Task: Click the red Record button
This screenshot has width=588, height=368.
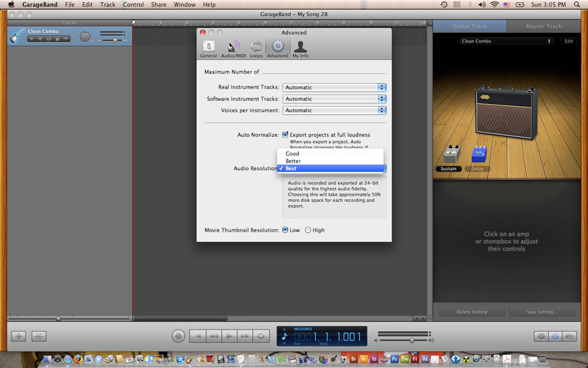Action: [178, 336]
